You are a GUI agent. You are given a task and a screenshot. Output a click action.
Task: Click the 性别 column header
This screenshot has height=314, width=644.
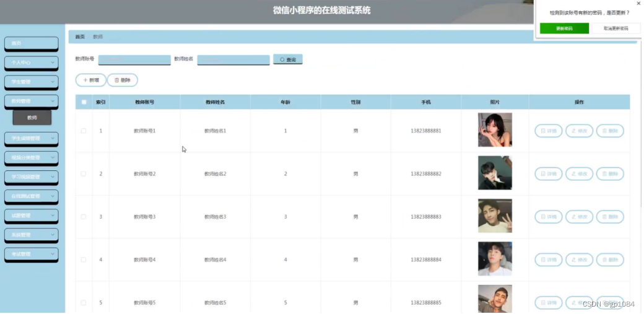pos(355,102)
